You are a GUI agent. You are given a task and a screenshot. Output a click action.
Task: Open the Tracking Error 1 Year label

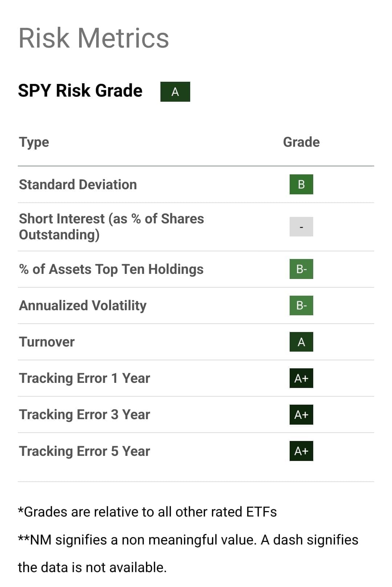[x=85, y=378]
